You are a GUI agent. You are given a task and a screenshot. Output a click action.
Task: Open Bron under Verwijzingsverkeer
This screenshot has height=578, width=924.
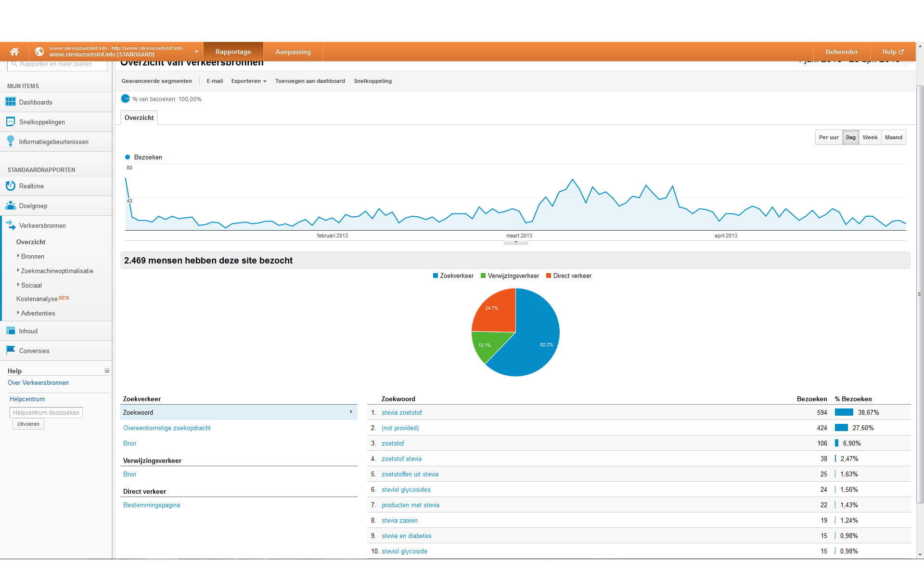tap(129, 474)
